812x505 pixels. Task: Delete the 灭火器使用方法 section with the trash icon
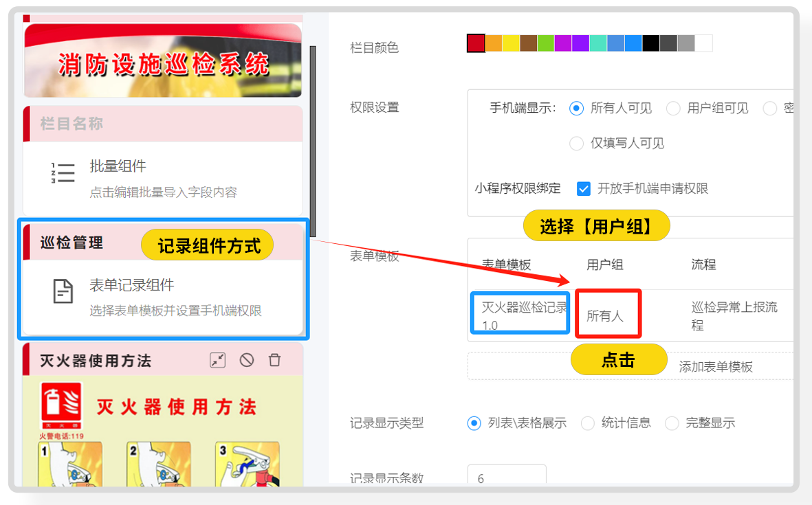[x=274, y=359]
